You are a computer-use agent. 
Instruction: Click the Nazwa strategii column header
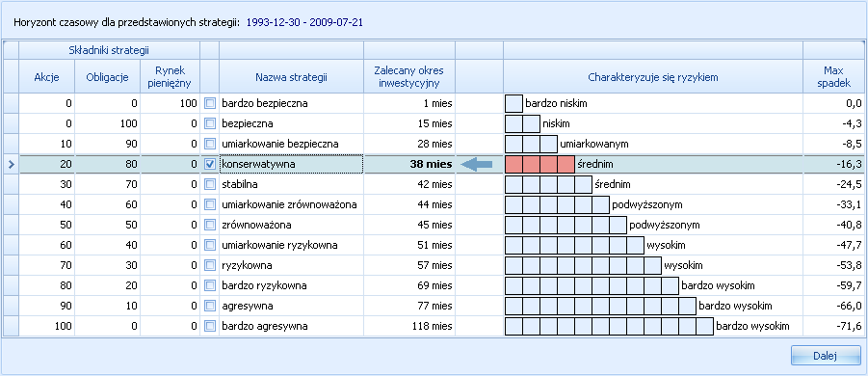[x=291, y=77]
